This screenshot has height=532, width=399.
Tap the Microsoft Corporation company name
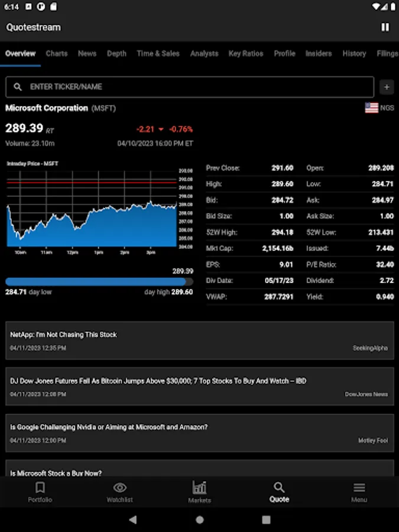(47, 108)
